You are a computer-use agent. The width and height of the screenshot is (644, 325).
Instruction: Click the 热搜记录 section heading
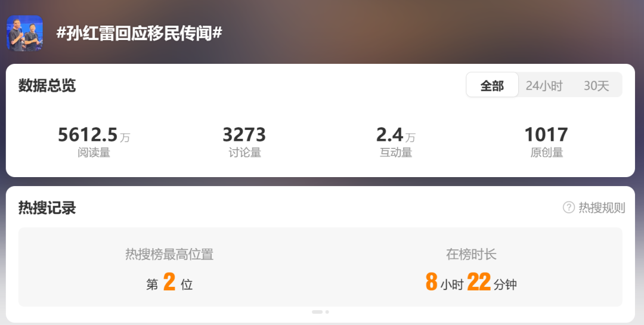click(x=47, y=208)
